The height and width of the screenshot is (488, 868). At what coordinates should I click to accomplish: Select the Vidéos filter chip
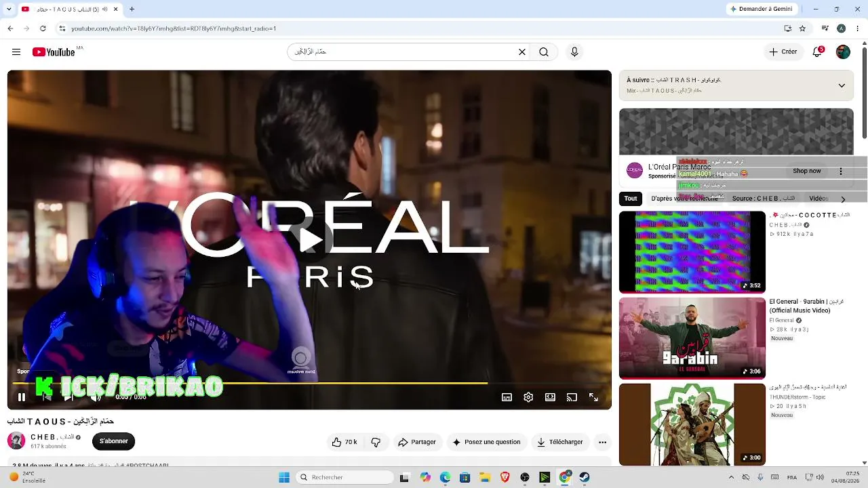point(818,199)
